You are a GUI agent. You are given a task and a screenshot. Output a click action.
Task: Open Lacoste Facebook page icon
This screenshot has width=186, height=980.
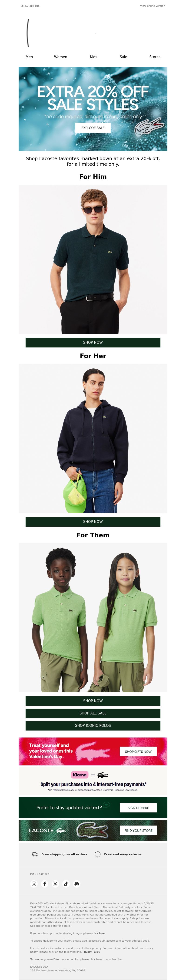[44, 884]
